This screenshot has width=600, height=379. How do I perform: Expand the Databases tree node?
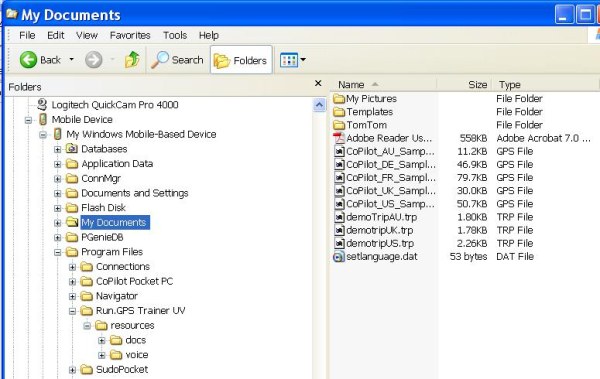click(x=57, y=149)
